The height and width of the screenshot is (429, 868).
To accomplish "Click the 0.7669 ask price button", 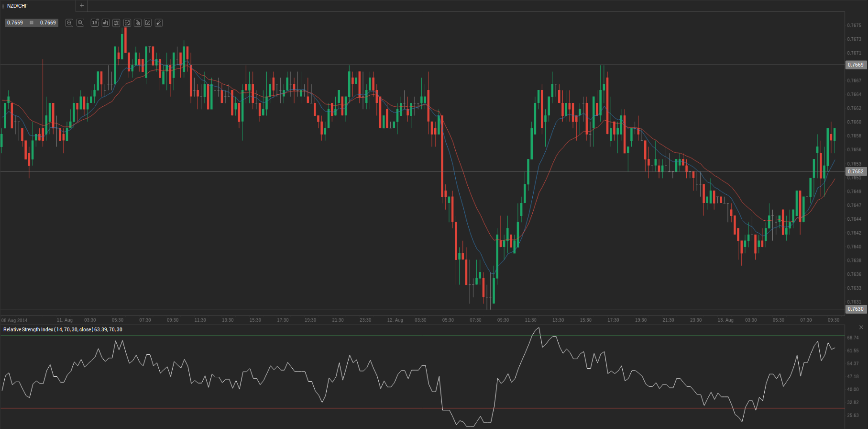I will click(48, 23).
